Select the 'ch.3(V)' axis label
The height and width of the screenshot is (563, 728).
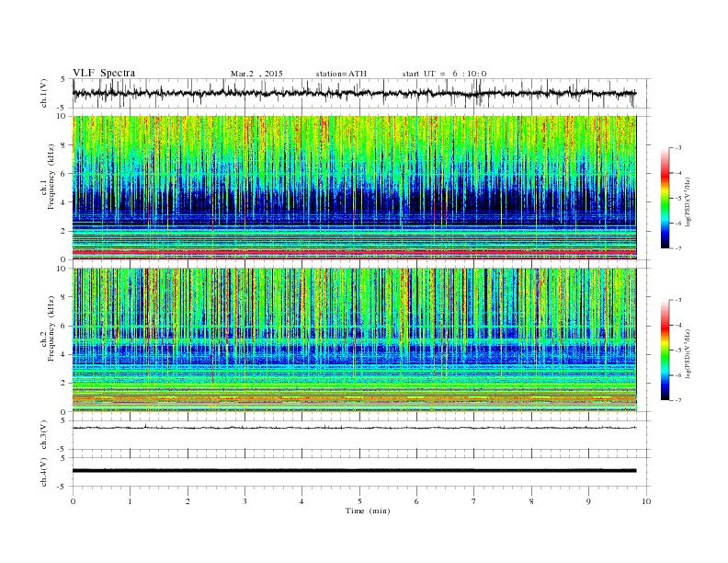coord(44,435)
